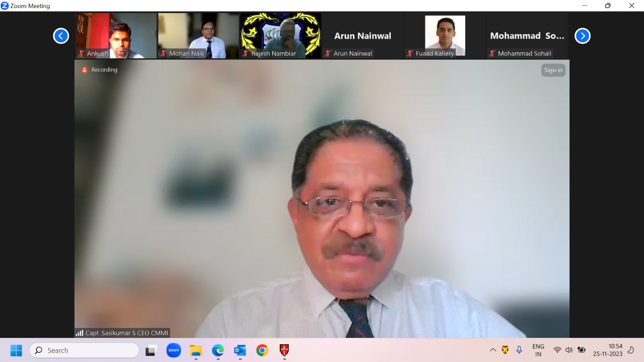
Task: Click the red Recording indicator
Action: click(85, 70)
